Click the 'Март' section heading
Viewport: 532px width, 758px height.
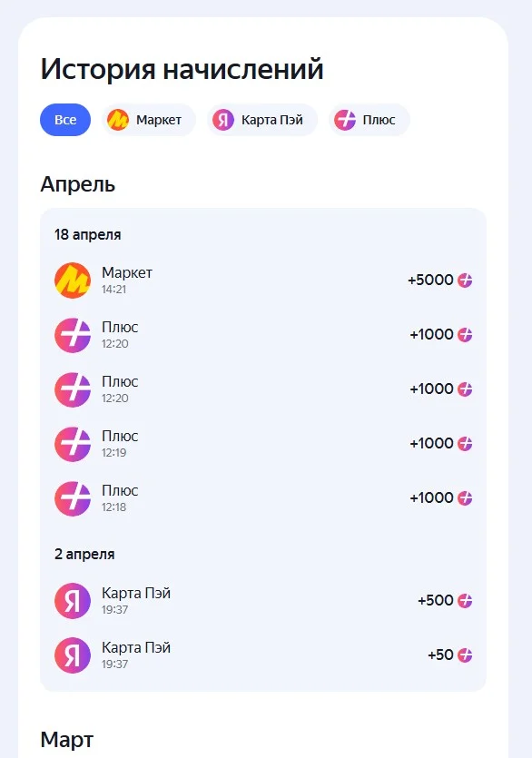67,740
